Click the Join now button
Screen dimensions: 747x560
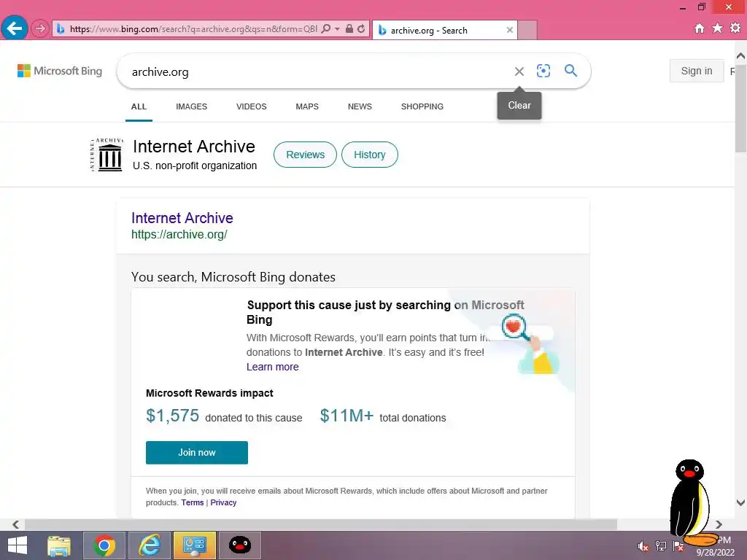[x=197, y=452]
